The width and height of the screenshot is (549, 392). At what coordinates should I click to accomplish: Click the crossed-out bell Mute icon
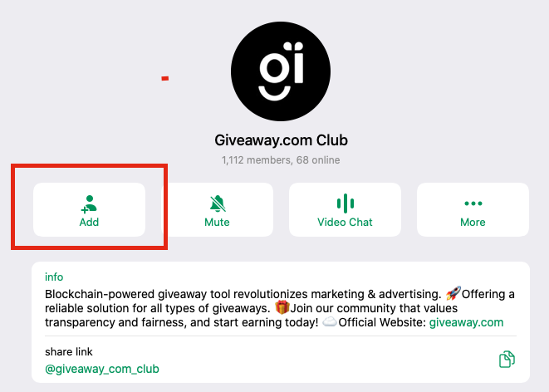(x=218, y=203)
